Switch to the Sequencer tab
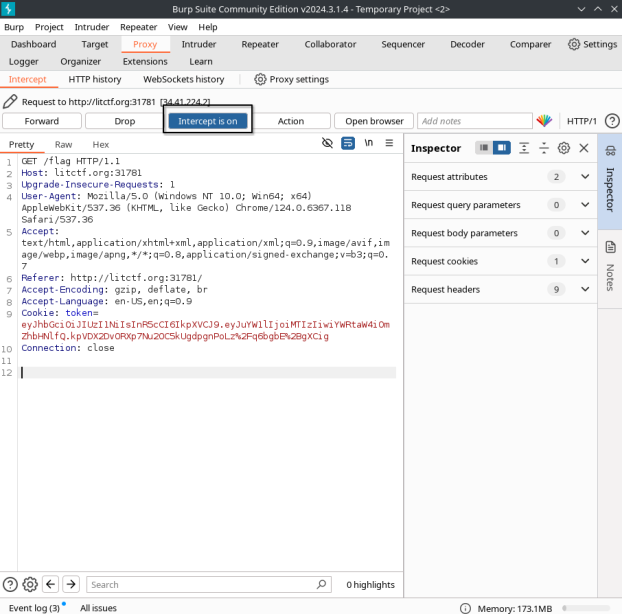The width and height of the screenshot is (622, 614). coord(403,44)
